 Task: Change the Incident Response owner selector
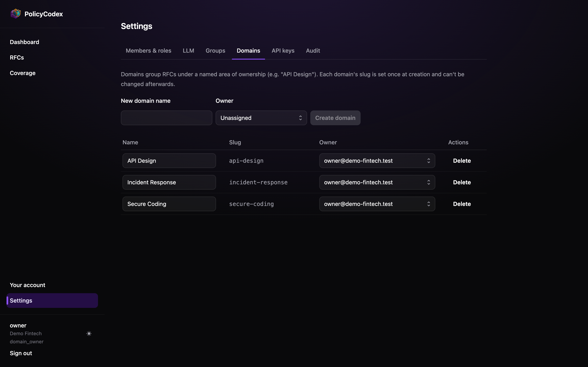click(377, 182)
